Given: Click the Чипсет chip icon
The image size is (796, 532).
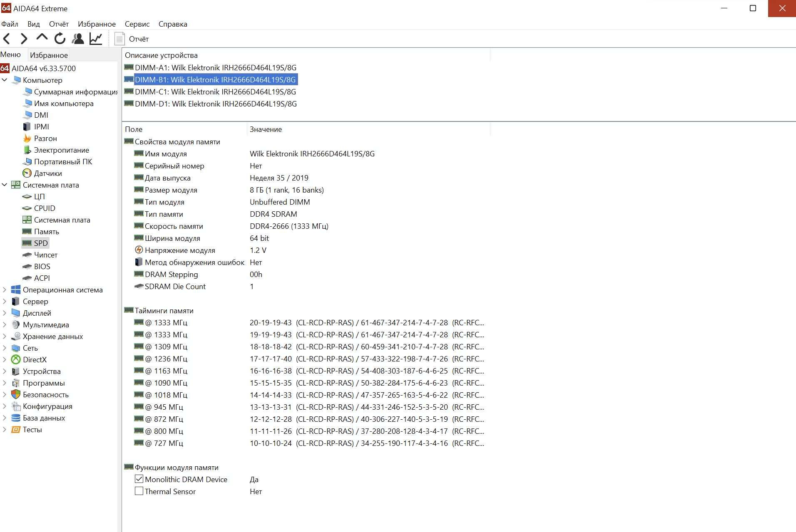Looking at the screenshot, I should pos(27,255).
